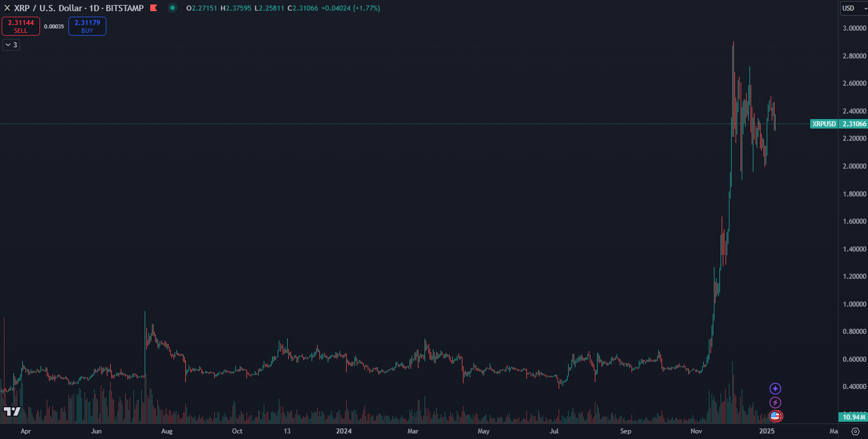This screenshot has height=439, width=868.
Task: Click the Oct label on time axis
Action: click(237, 431)
